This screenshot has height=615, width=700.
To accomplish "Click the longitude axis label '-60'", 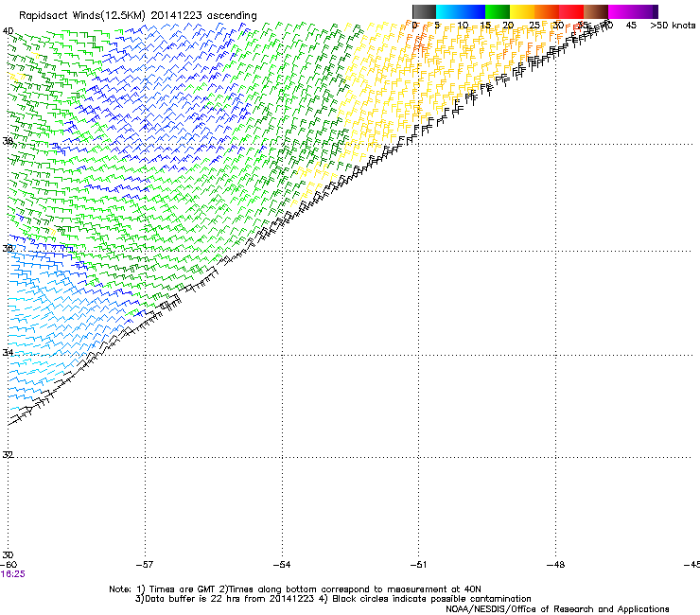I will (x=9, y=565).
